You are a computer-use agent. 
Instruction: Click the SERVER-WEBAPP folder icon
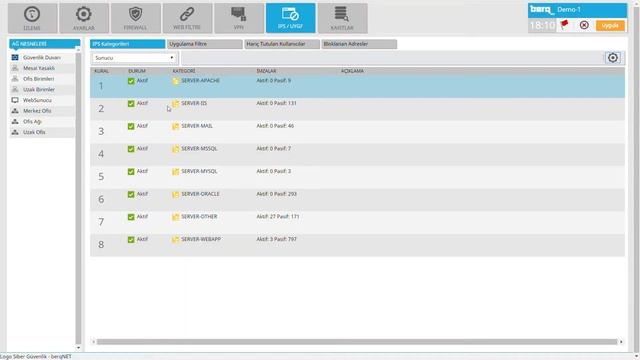pyautogui.click(x=176, y=240)
